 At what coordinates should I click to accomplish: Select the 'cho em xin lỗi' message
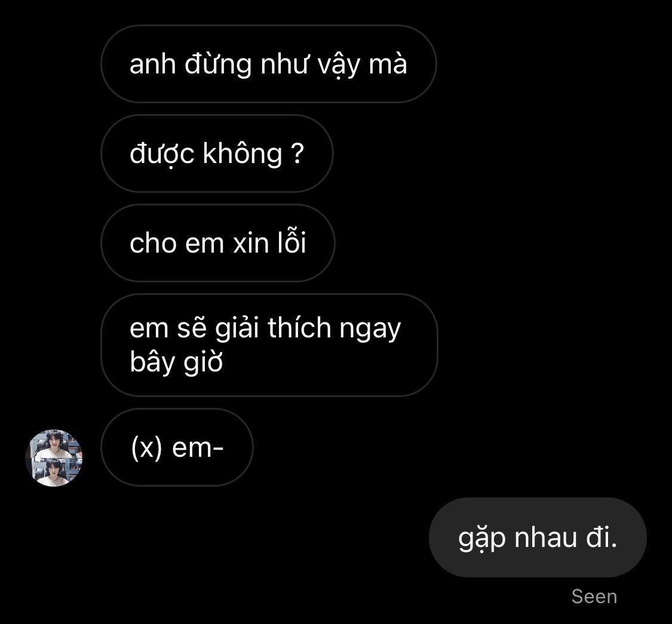[x=217, y=243]
